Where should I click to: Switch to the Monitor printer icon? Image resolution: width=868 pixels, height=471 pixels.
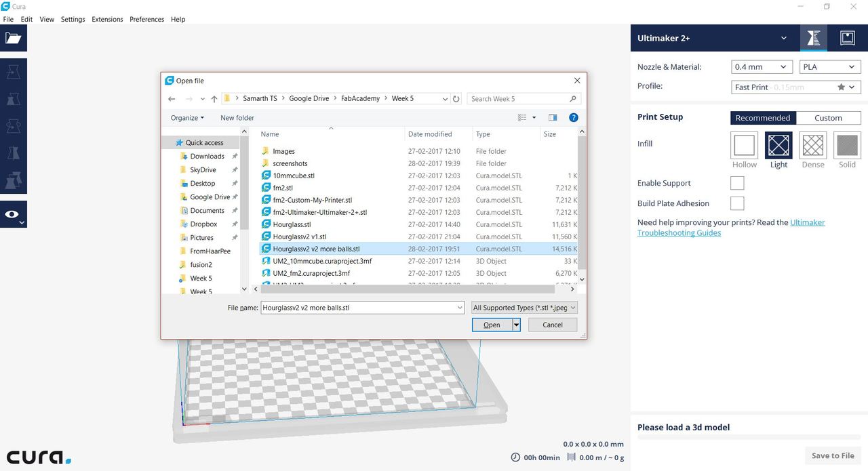[x=847, y=38]
